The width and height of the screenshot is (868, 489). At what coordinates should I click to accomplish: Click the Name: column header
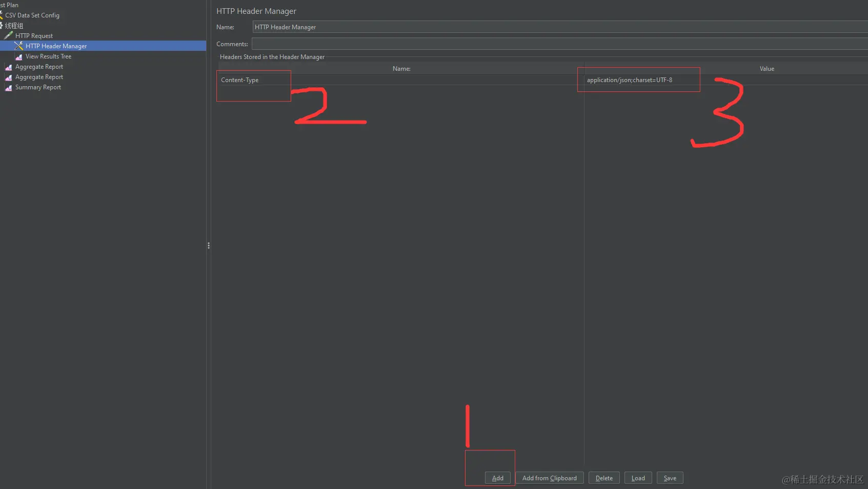(x=401, y=69)
